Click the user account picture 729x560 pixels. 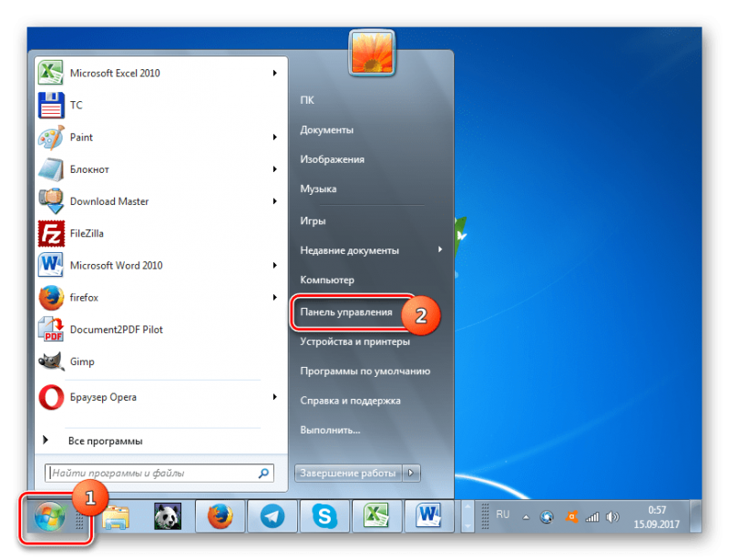[x=372, y=53]
